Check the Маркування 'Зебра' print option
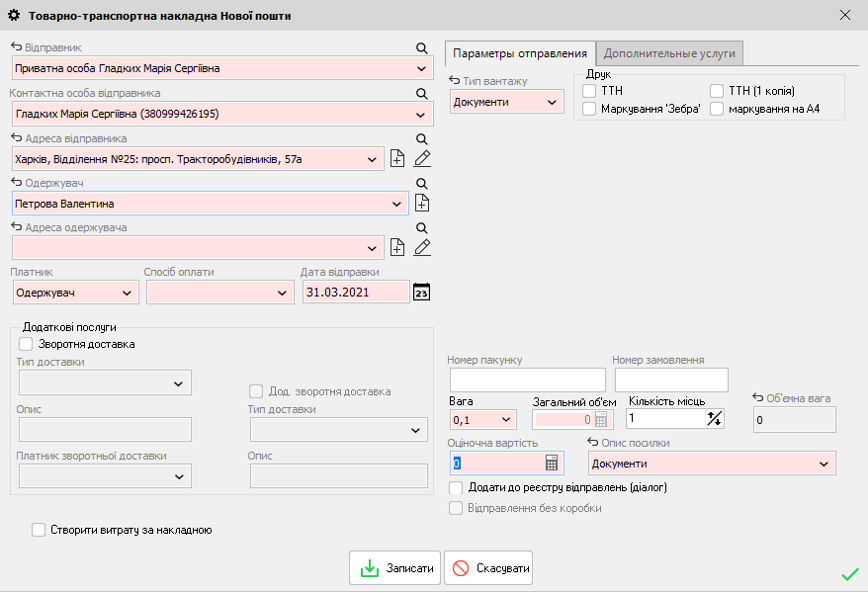Viewport: 868px width, 592px height. (589, 109)
